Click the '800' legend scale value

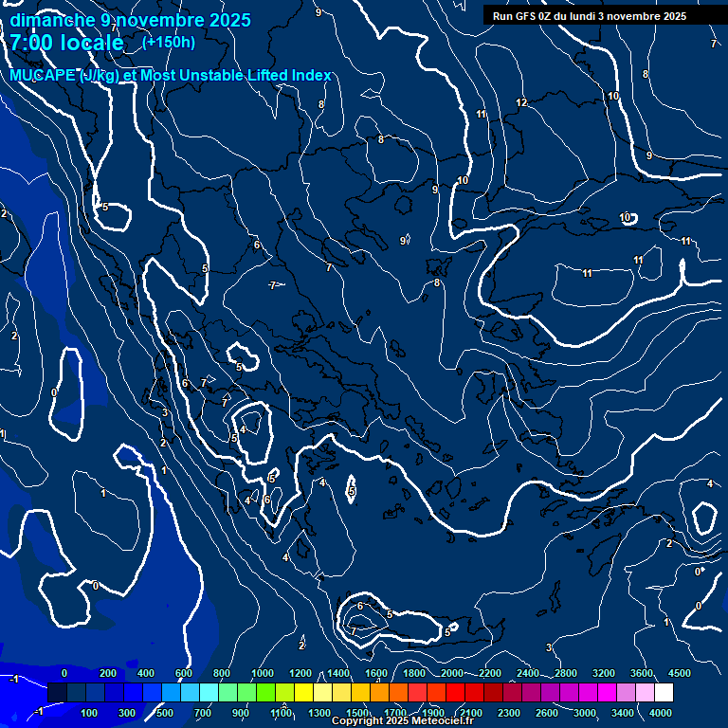222,673
